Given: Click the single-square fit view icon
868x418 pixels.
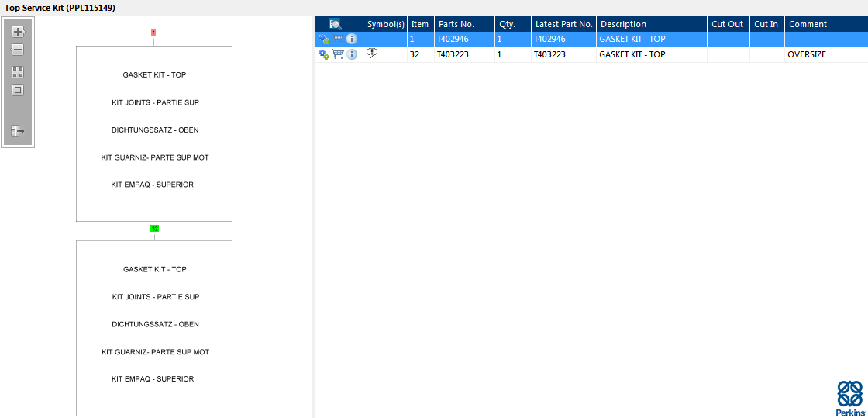Looking at the screenshot, I should pyautogui.click(x=18, y=90).
